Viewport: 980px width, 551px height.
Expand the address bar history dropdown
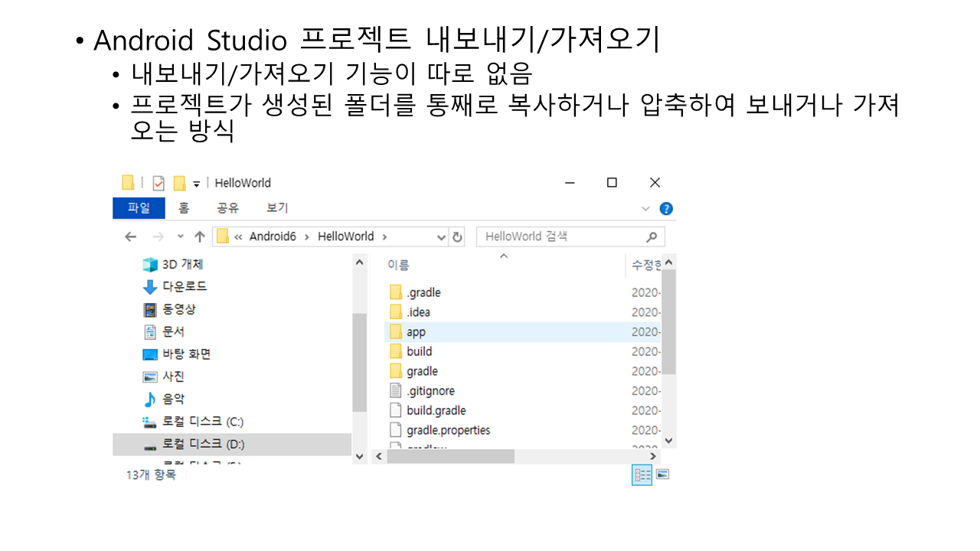click(x=441, y=237)
